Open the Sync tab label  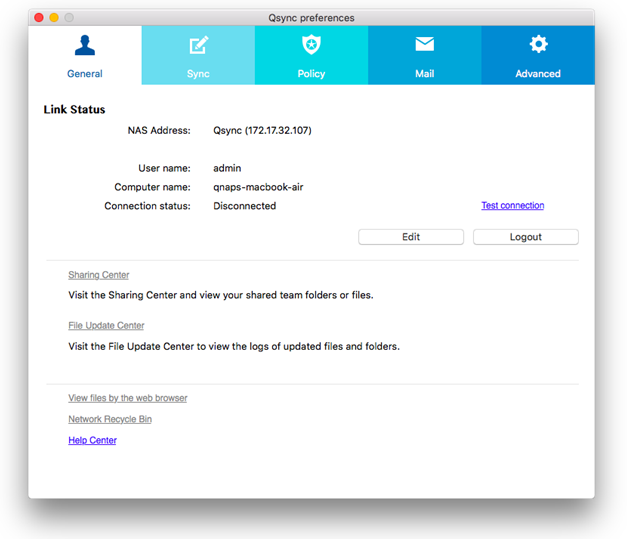point(198,74)
